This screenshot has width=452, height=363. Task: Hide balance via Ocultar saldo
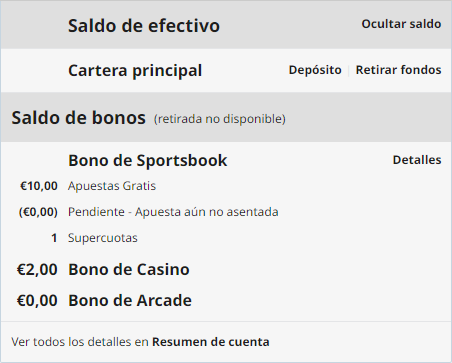[x=401, y=24]
